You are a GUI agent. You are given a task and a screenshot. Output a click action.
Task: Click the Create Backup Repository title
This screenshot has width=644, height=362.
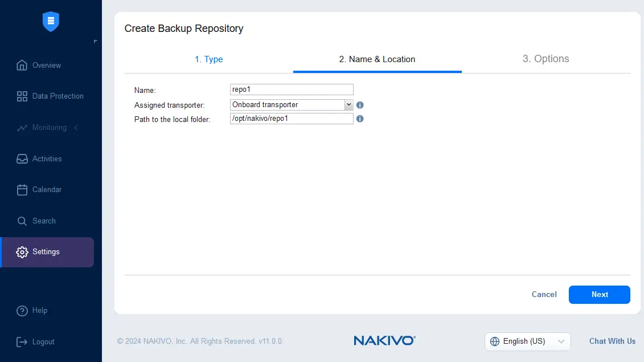click(184, 29)
